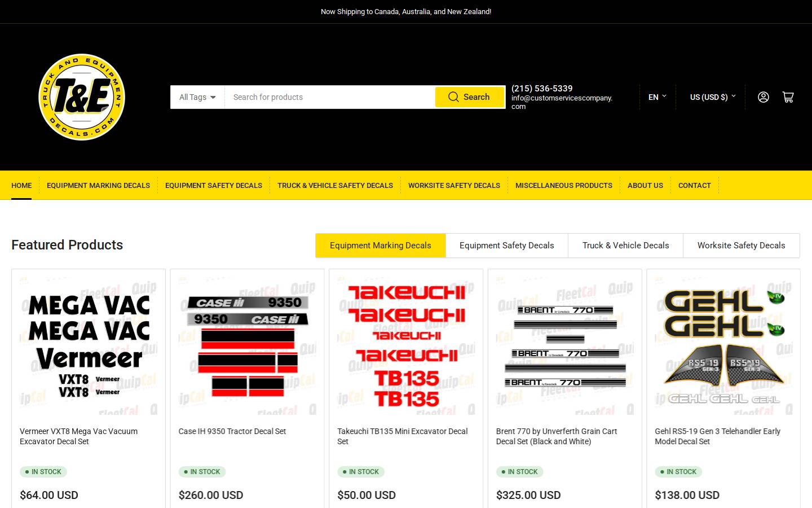Open the Vermeer Mega Vac product image
The width and height of the screenshot is (812, 508).
[x=89, y=346]
